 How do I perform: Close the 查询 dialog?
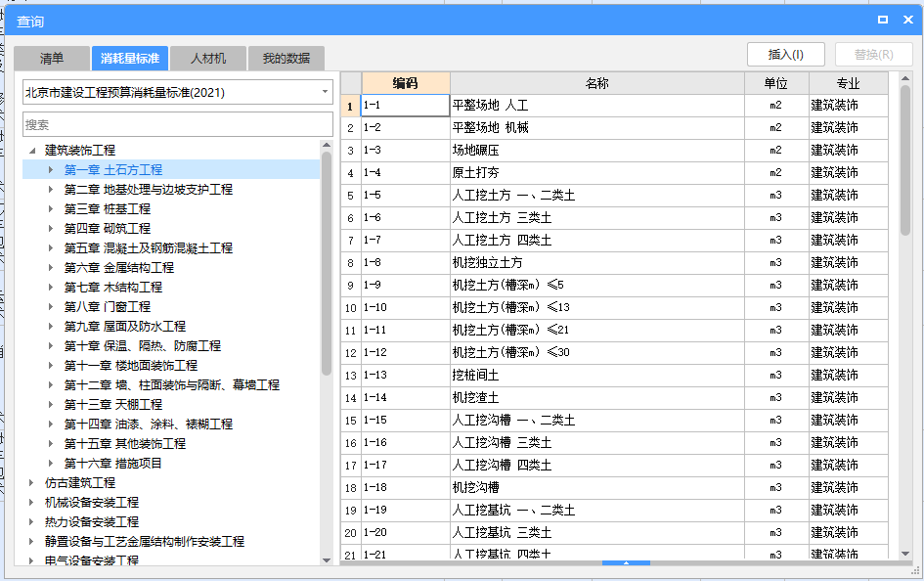tap(908, 20)
